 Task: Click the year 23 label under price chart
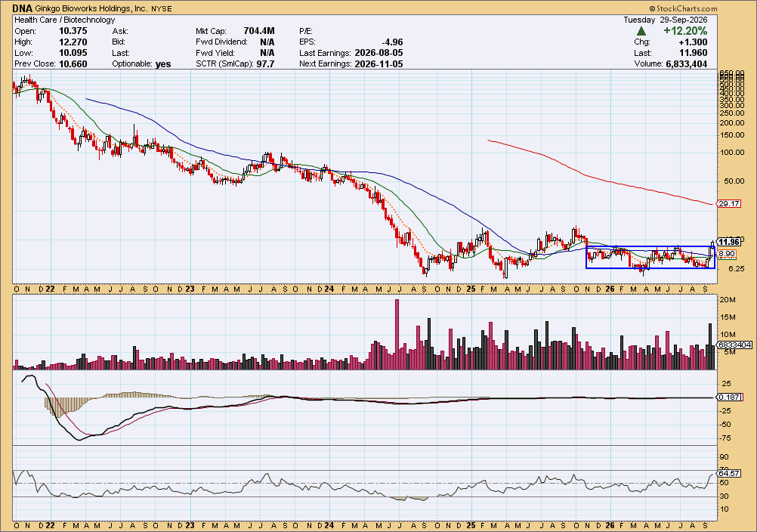click(x=190, y=289)
